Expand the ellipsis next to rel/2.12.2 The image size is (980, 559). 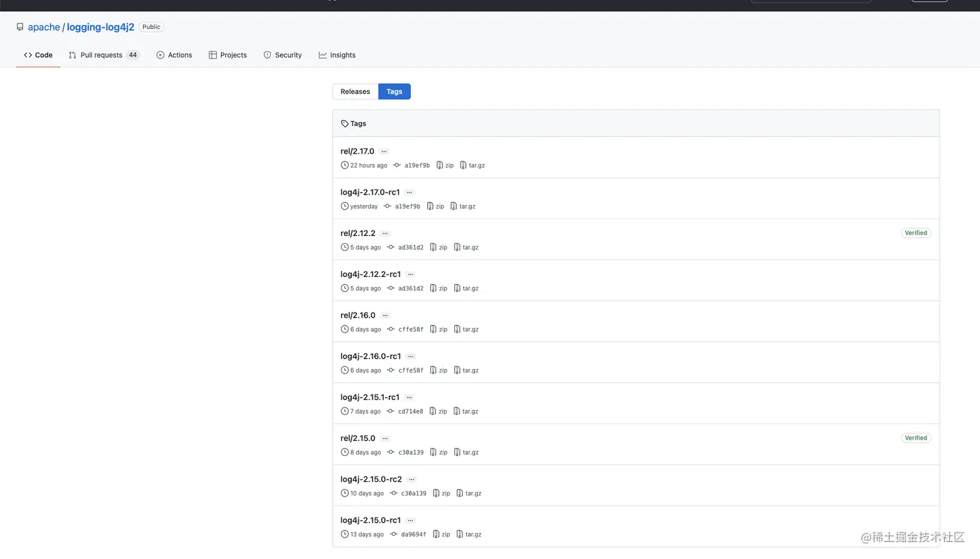385,233
